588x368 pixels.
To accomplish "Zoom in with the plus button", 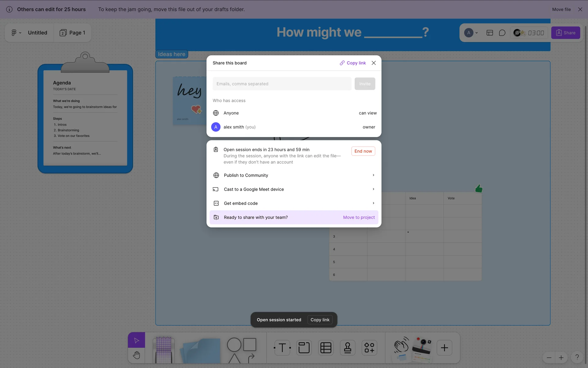I will [561, 358].
